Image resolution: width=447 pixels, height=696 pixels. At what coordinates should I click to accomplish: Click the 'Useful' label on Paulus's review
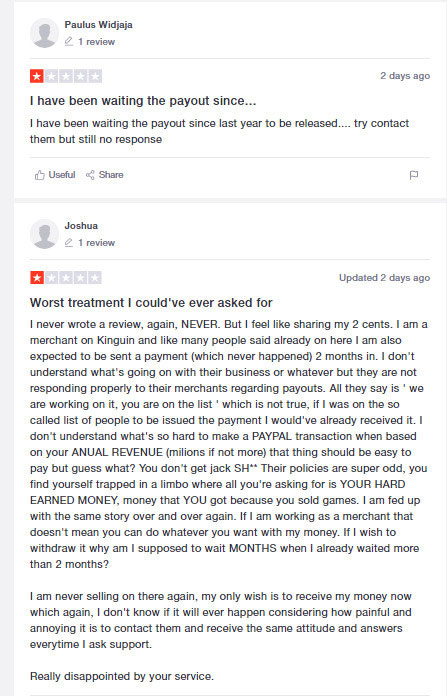coord(62,175)
